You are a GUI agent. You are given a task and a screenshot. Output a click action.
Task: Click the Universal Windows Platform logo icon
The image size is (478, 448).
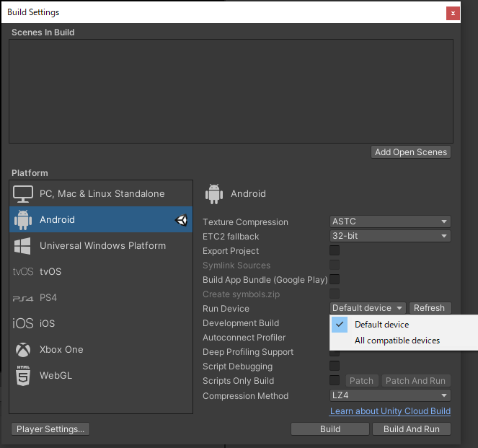[24, 246]
